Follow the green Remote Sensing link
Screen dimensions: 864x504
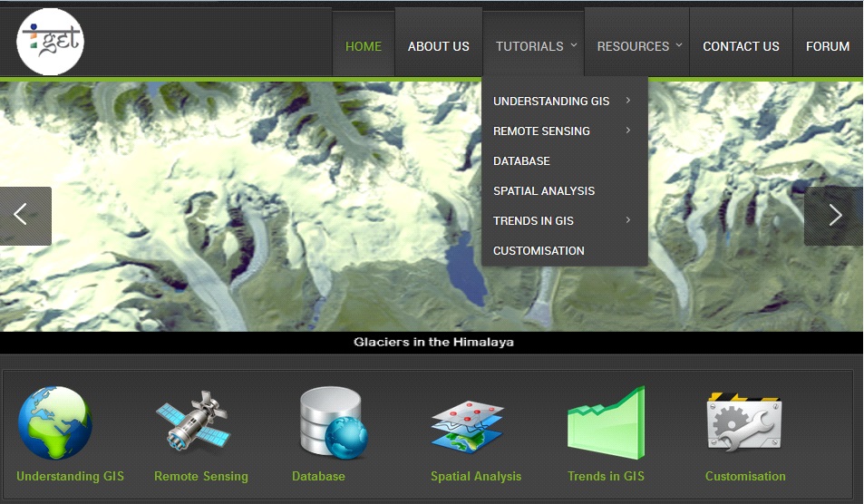click(201, 477)
